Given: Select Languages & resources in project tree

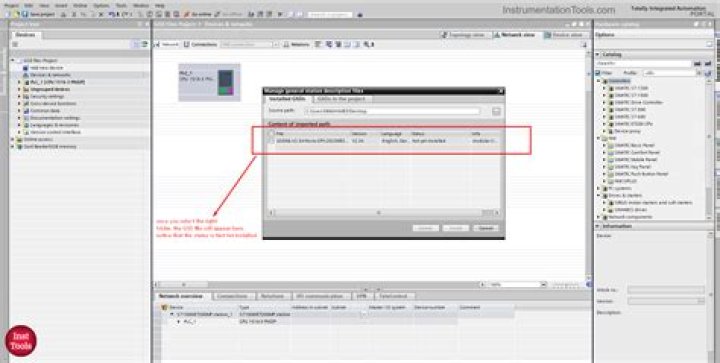Looking at the screenshot, I should point(54,125).
